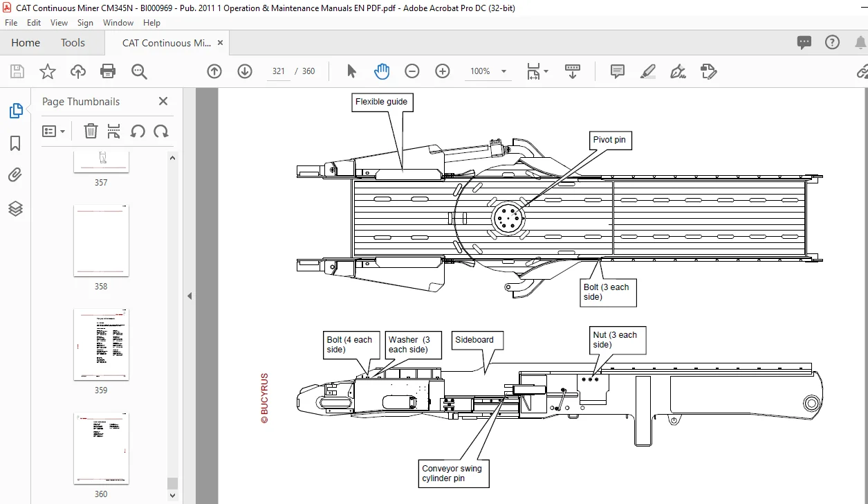868x504 pixels.
Task: Open the Sign document pen tool
Action: coord(678,71)
